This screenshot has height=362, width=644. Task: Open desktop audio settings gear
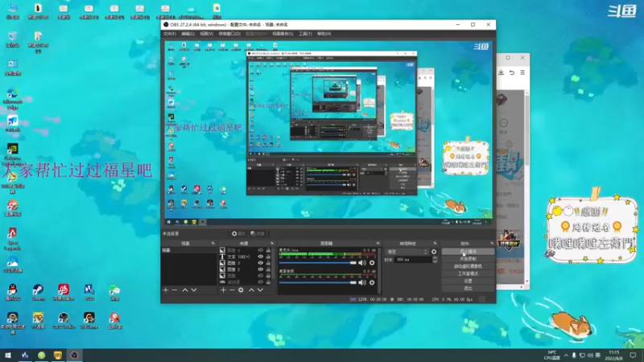click(x=372, y=282)
